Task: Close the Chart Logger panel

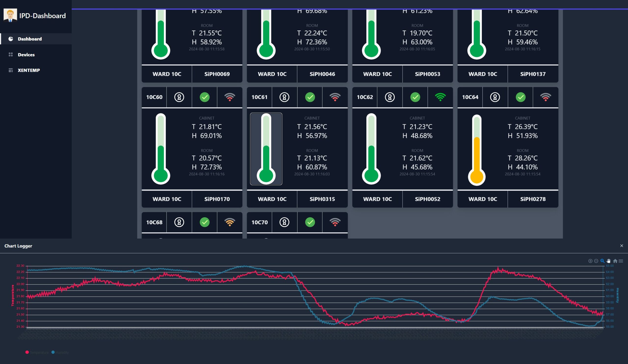Action: (x=622, y=246)
